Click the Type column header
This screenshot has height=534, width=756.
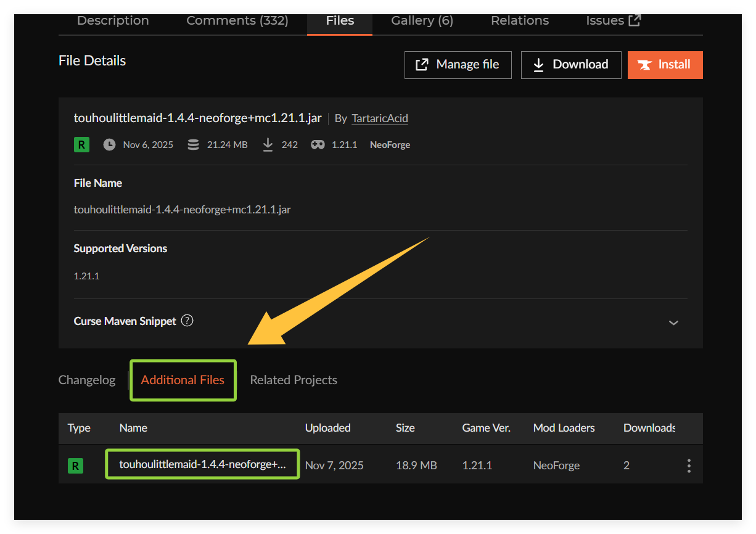click(79, 428)
